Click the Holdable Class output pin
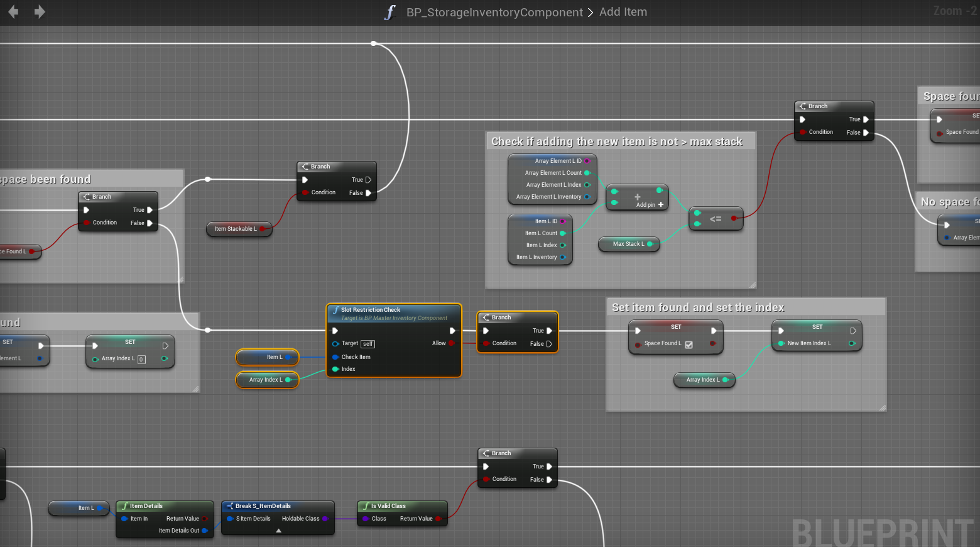The height and width of the screenshot is (547, 980). 325,519
